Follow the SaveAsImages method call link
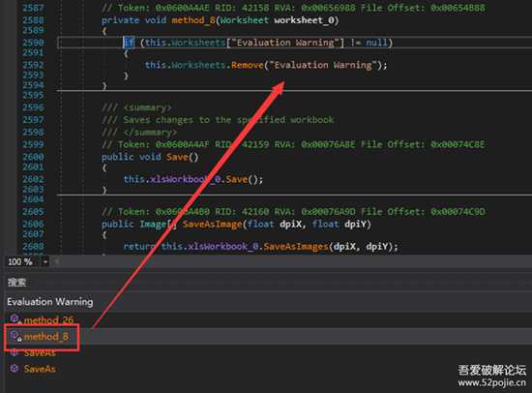This screenshot has height=393, width=532. [x=296, y=246]
